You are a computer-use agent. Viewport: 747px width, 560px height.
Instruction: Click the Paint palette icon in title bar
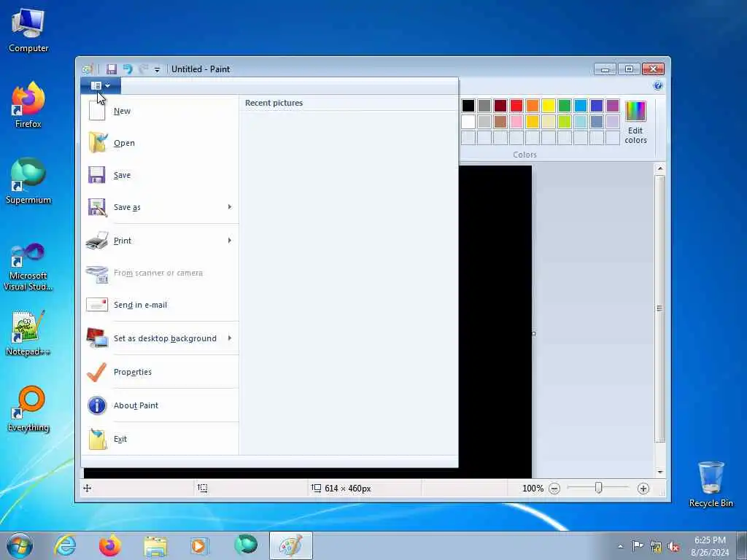(x=88, y=69)
